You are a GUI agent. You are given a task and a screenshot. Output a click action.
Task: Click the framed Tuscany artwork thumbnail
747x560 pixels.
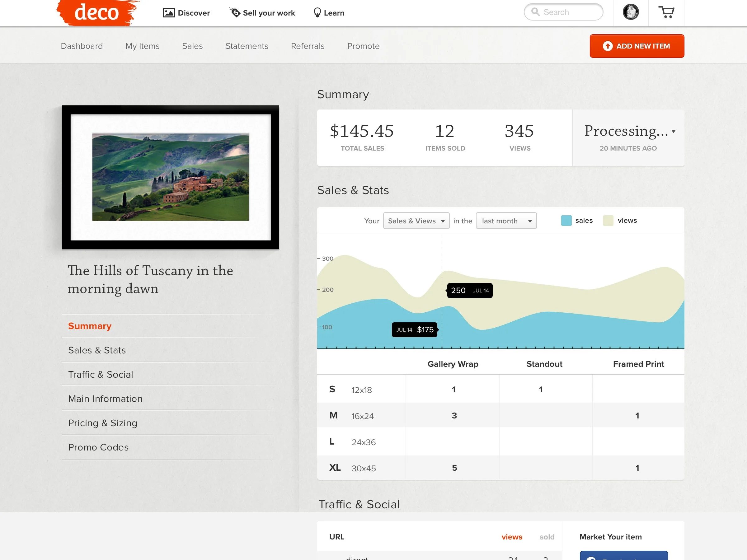click(171, 177)
